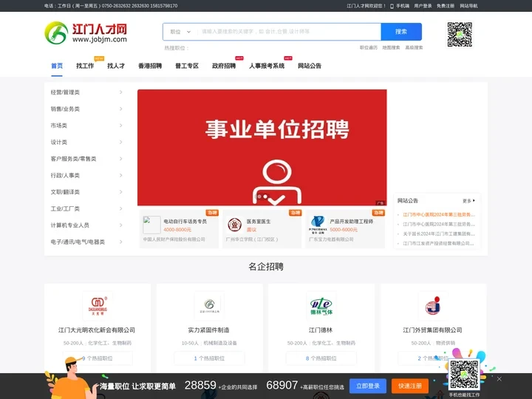Click the 德林气体 company logo
This screenshot has width=532, height=399.
point(321,306)
